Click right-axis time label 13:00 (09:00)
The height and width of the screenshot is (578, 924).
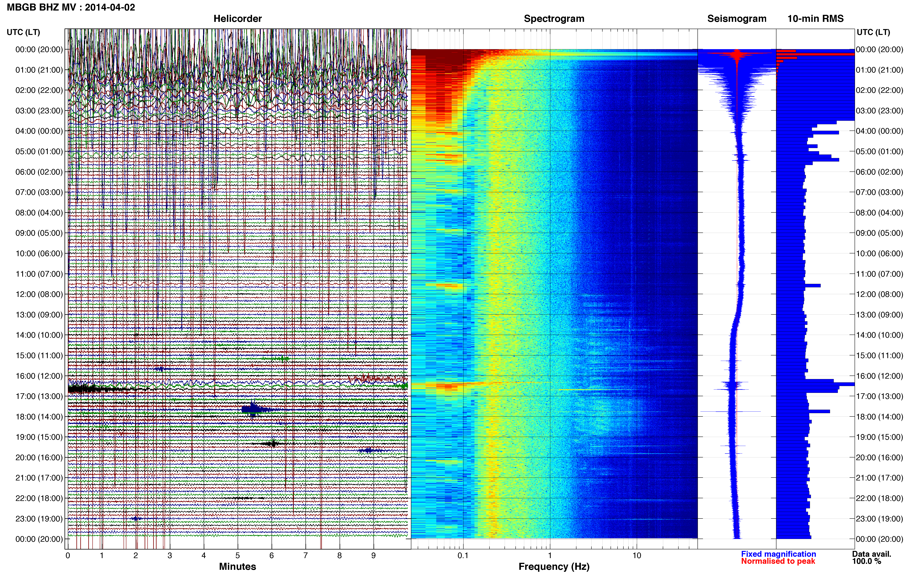click(x=879, y=315)
